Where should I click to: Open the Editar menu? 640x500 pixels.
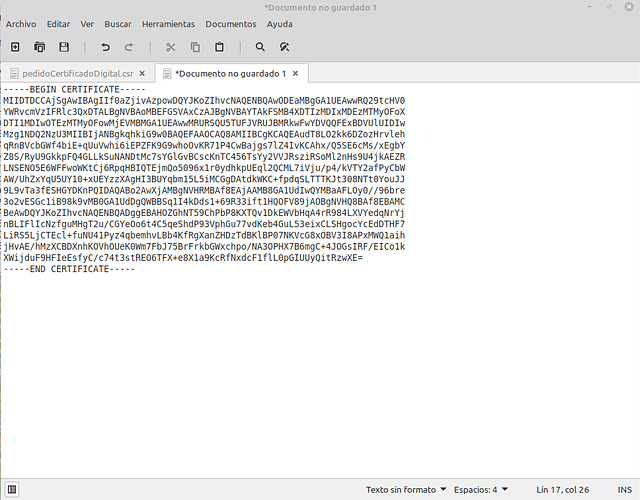[x=58, y=24]
